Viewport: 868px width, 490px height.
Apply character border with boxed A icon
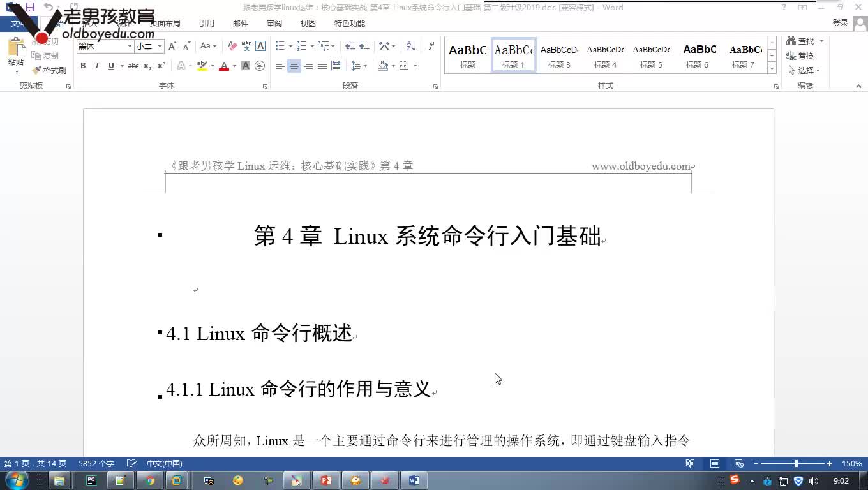click(x=260, y=46)
